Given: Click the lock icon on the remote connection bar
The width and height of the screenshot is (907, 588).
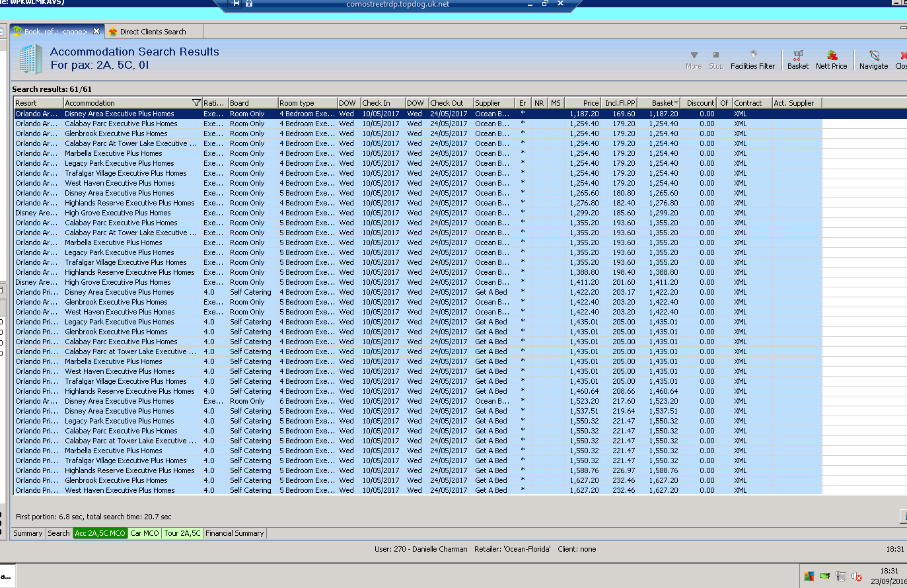Looking at the screenshot, I should [249, 3].
